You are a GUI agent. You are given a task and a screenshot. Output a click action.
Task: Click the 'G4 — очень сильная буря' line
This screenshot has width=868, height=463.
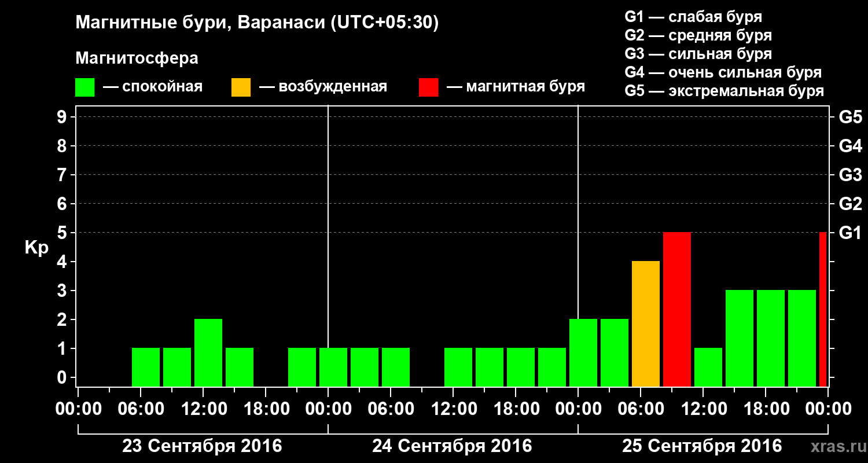[723, 72]
